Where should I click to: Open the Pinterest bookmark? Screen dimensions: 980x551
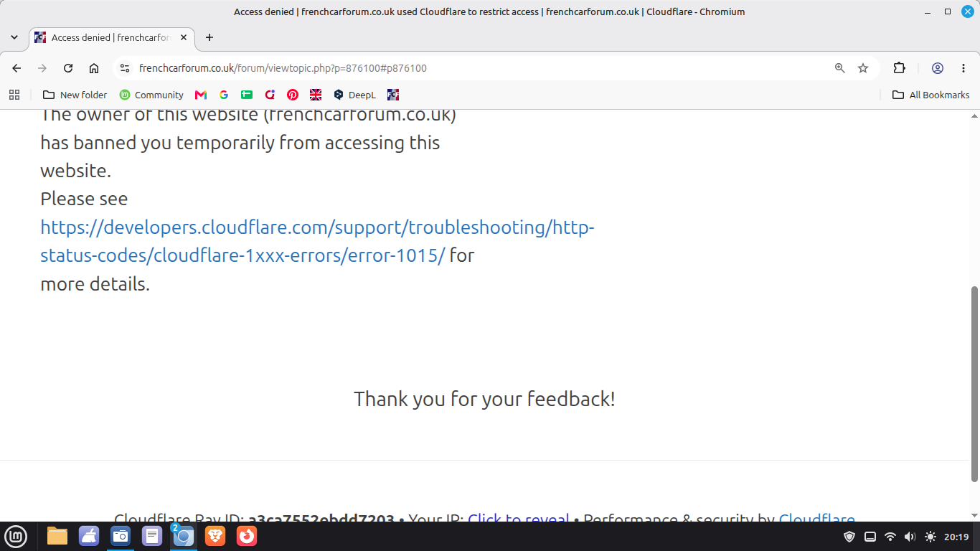[x=293, y=95]
